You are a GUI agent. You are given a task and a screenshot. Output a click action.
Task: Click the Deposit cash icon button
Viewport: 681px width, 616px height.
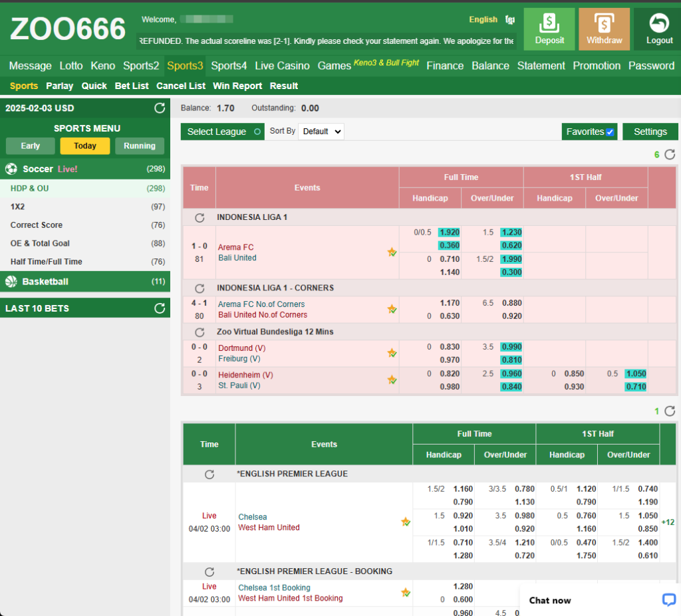(x=549, y=29)
